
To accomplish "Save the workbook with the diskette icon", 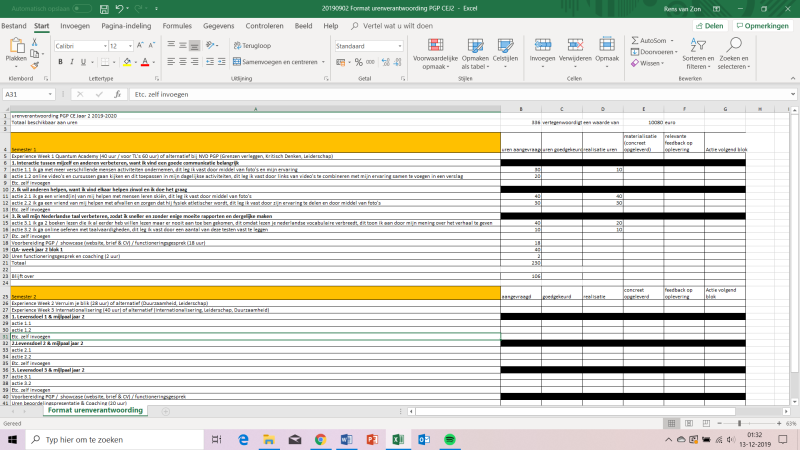I will click(104, 9).
